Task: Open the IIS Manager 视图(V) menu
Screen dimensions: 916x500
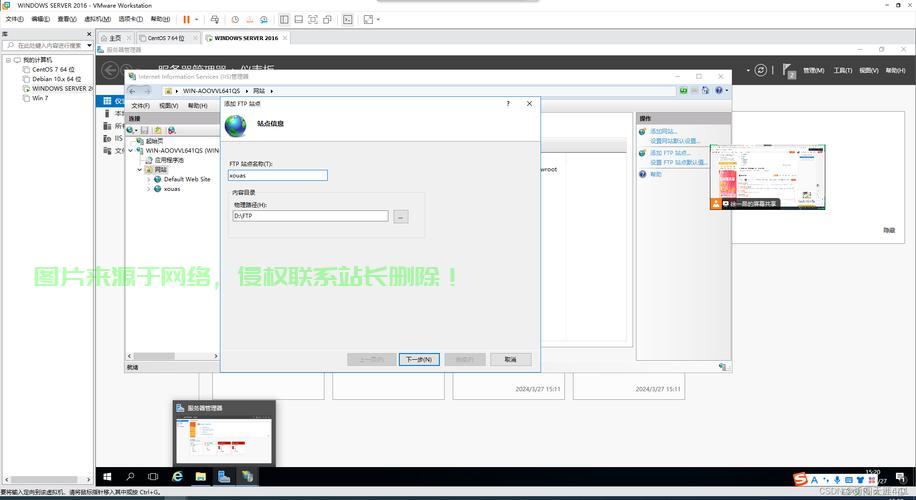Action: (168, 106)
